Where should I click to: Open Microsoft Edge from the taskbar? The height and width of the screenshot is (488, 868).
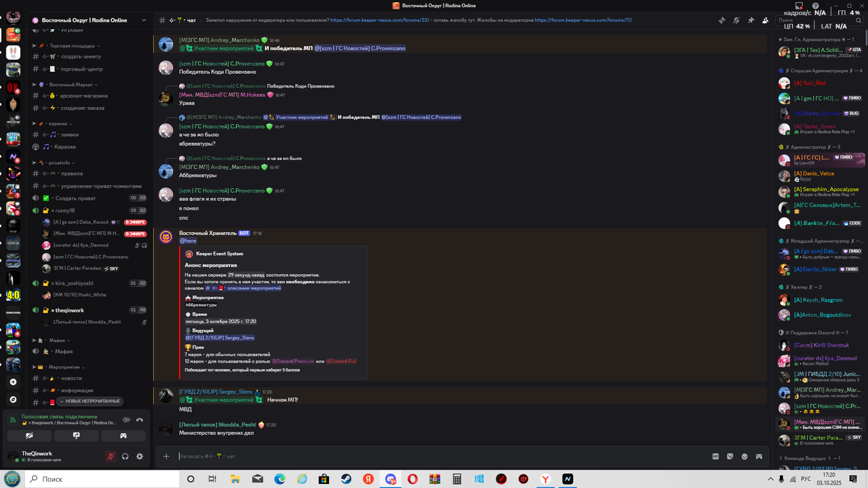280,479
